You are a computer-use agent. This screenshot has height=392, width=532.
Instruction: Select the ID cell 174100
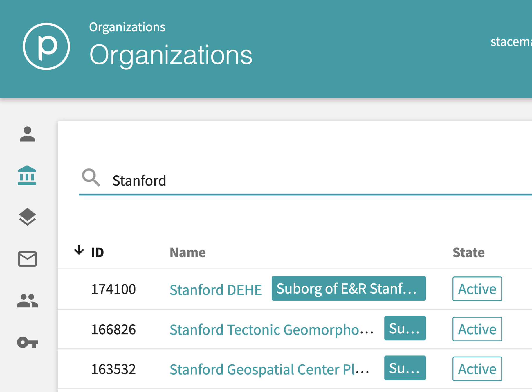point(113,289)
